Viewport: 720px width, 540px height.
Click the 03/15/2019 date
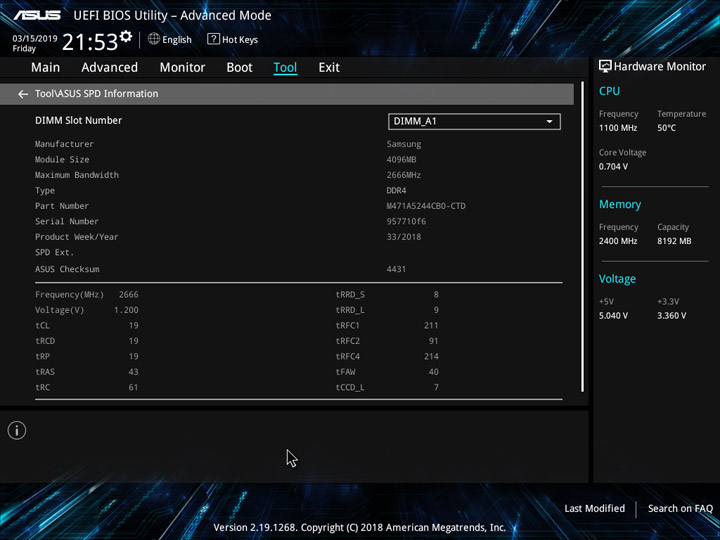point(35,39)
